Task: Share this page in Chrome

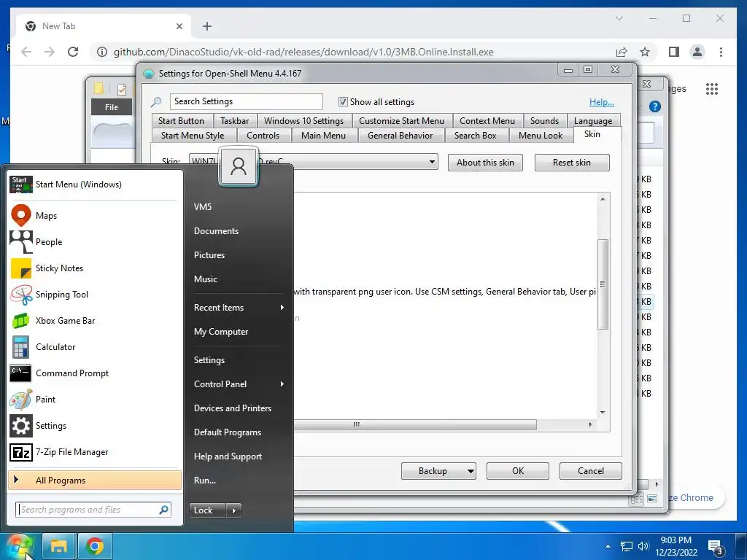Action: click(622, 52)
